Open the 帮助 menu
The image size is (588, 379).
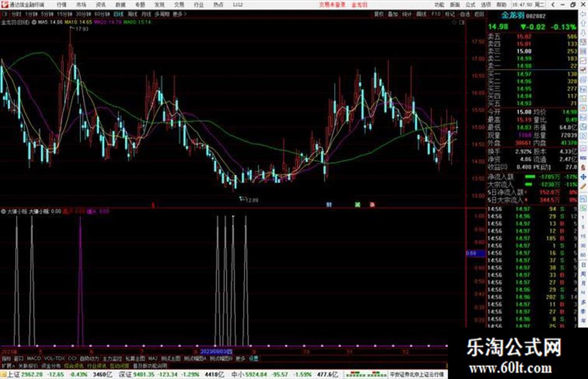(502, 5)
